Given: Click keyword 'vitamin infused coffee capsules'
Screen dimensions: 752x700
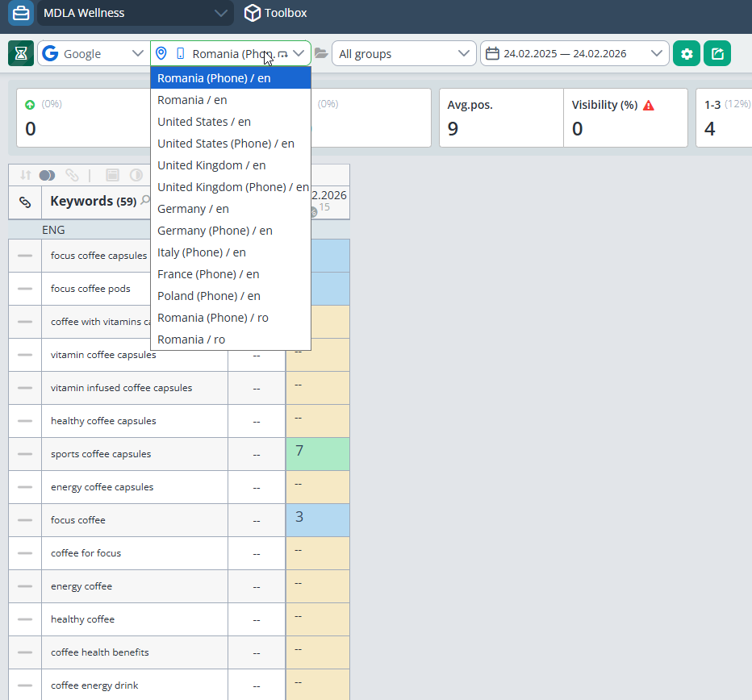Looking at the screenshot, I should pyautogui.click(x=121, y=388).
